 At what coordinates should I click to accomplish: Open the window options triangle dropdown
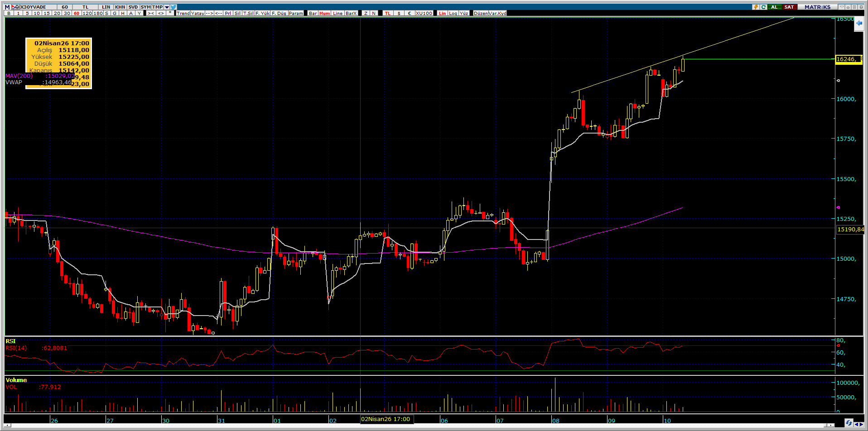pos(841,7)
